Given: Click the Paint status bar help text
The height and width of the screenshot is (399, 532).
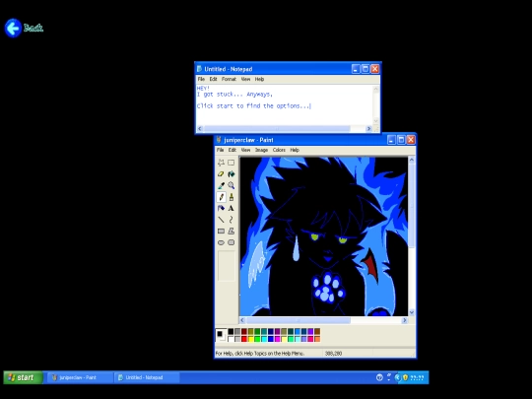Looking at the screenshot, I should [259, 354].
